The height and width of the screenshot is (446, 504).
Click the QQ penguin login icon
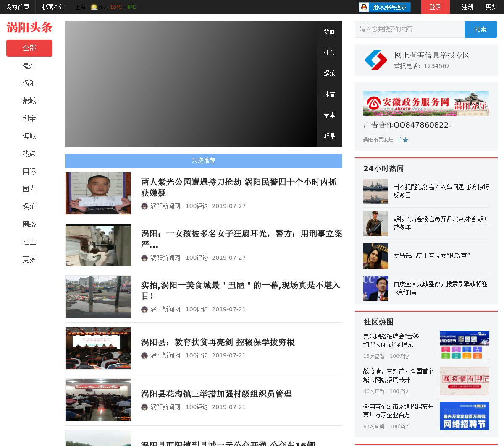pos(364,7)
